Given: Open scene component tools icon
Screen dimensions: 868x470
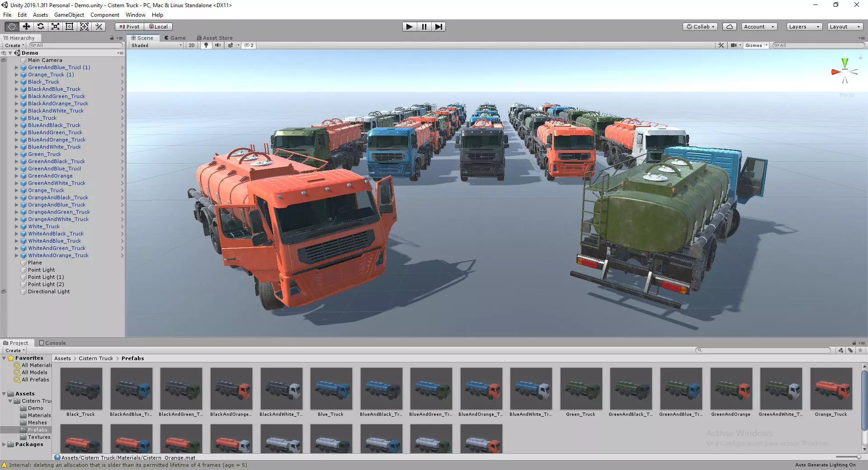Looking at the screenshot, I should (721, 45).
